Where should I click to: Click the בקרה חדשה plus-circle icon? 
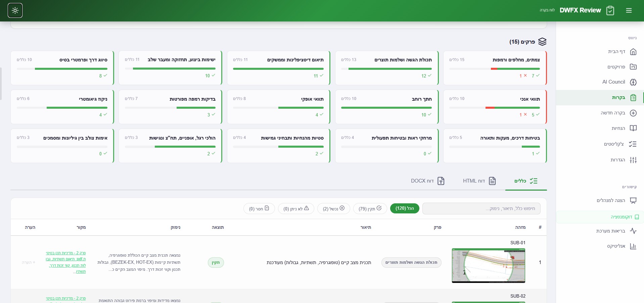pyautogui.click(x=633, y=113)
